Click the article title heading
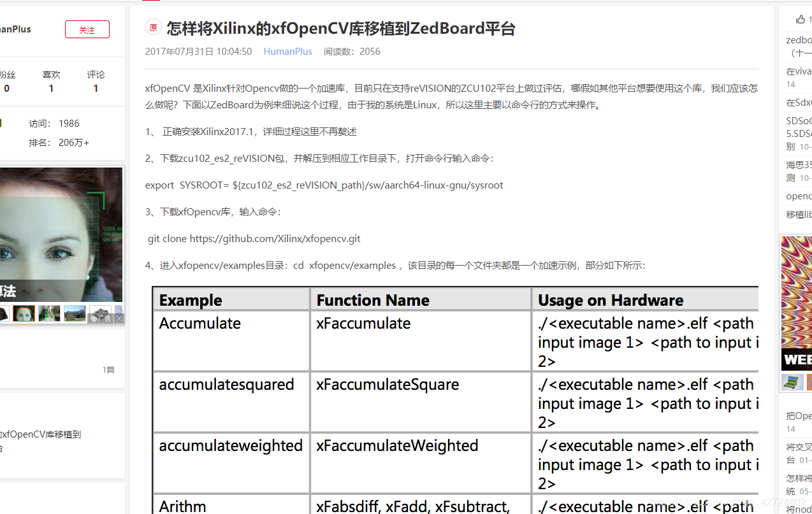 point(341,28)
